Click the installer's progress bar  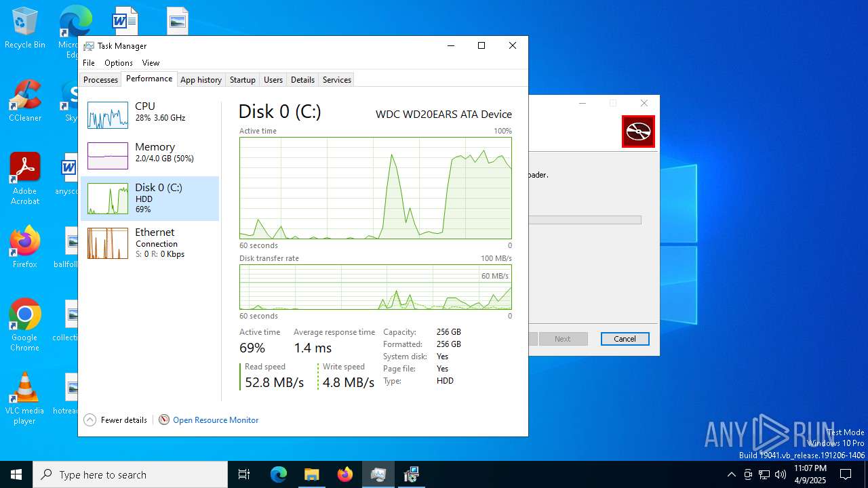coord(585,220)
